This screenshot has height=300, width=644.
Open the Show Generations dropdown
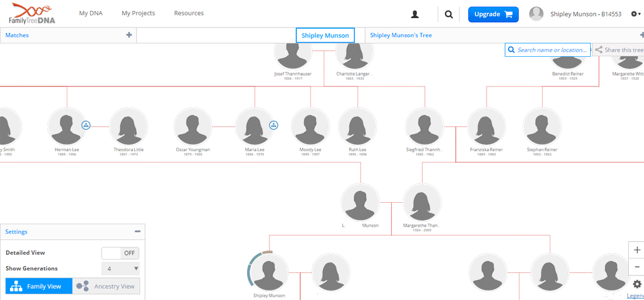(x=121, y=269)
